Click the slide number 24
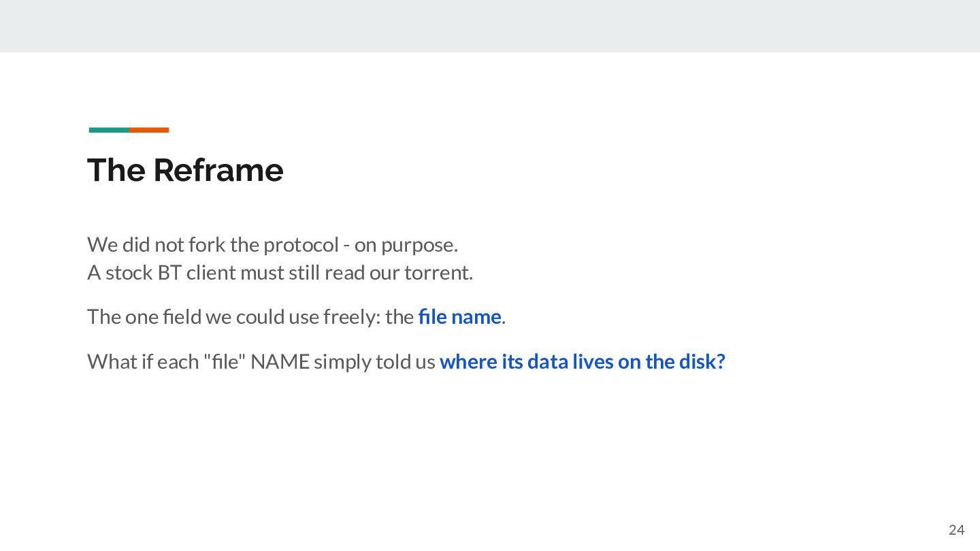Image resolution: width=980 pixels, height=551 pixels. (x=956, y=530)
